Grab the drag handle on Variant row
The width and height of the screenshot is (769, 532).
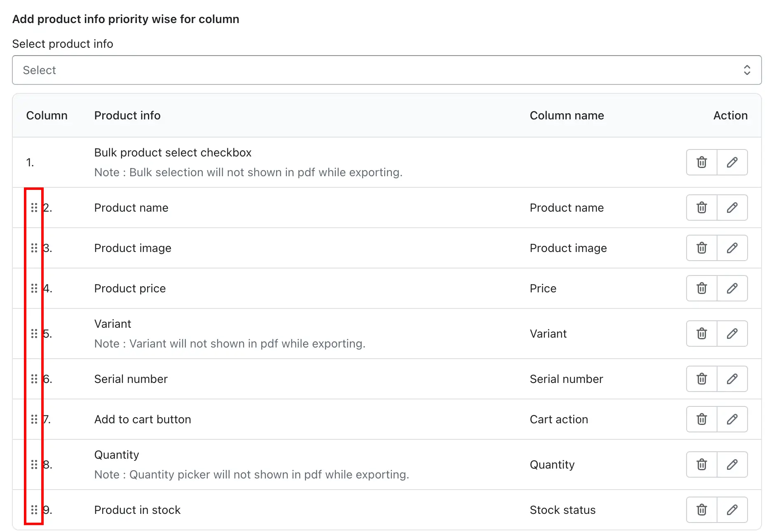tap(34, 334)
